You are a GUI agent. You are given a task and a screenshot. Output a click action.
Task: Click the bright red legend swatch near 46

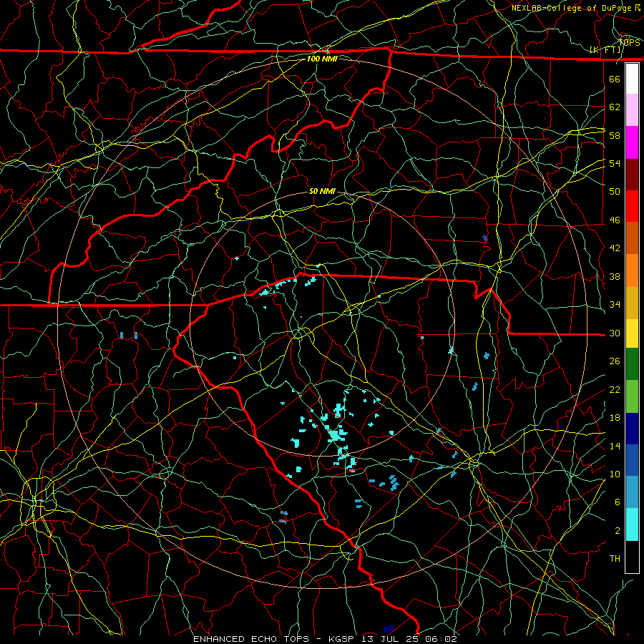(x=632, y=206)
